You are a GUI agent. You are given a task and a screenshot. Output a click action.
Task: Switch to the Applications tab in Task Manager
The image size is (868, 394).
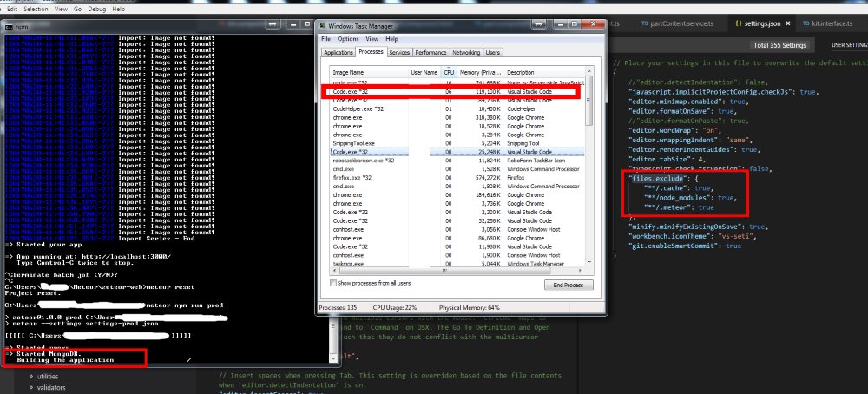pos(339,53)
